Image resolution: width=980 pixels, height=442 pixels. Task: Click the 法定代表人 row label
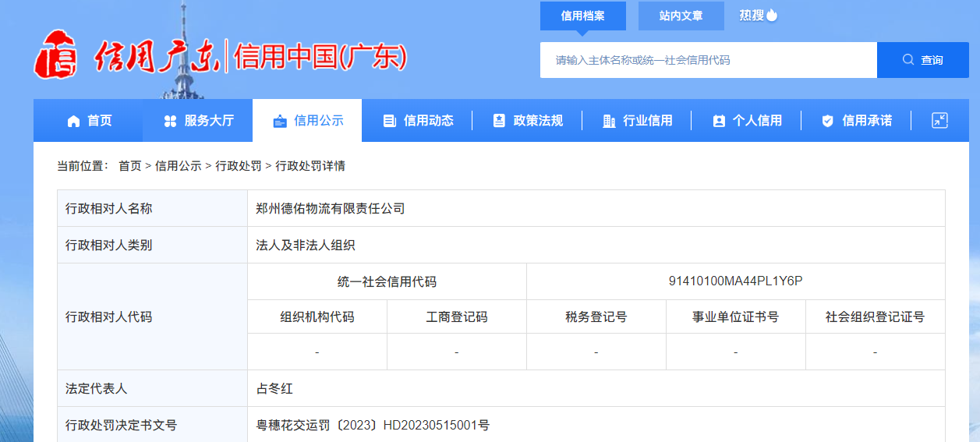click(x=97, y=388)
